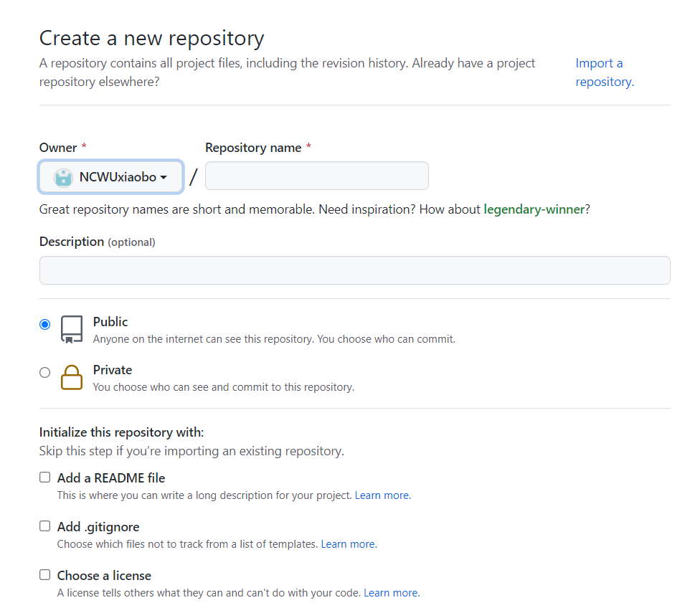Image resolution: width=700 pixels, height=613 pixels.
Task: Click the NCWUxiaobo owner avatar icon
Action: (63, 178)
